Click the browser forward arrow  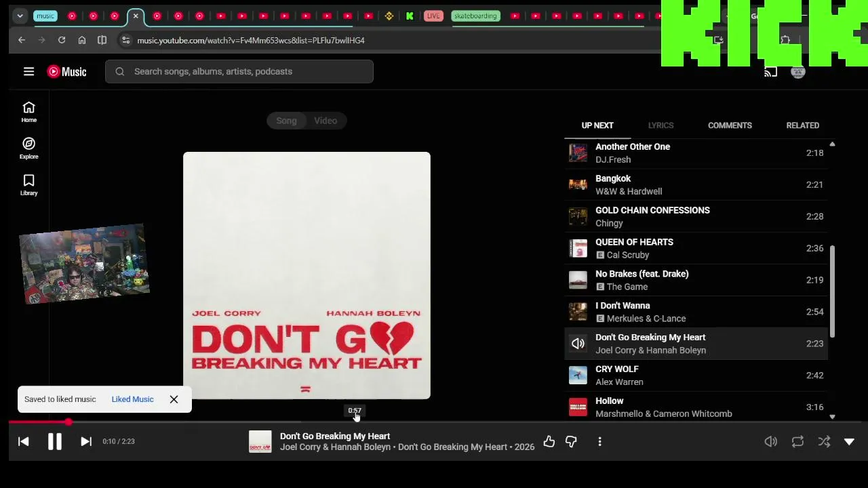[41, 40]
